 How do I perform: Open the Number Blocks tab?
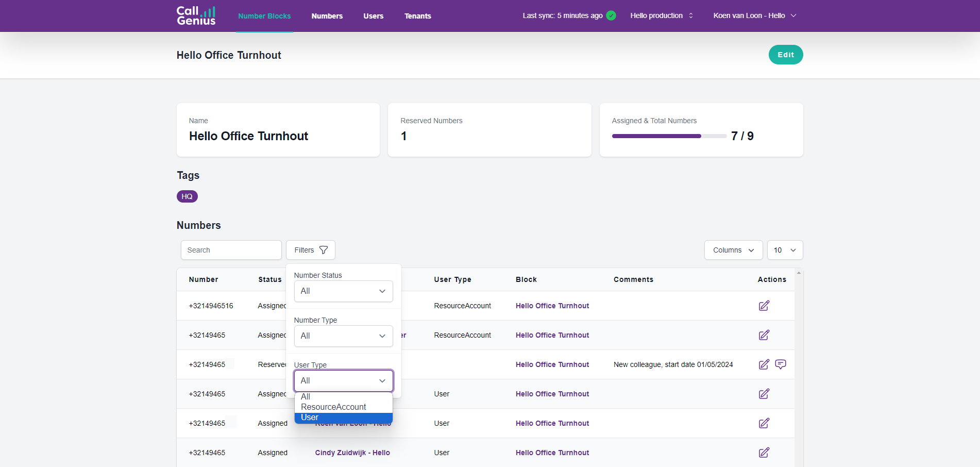(264, 16)
